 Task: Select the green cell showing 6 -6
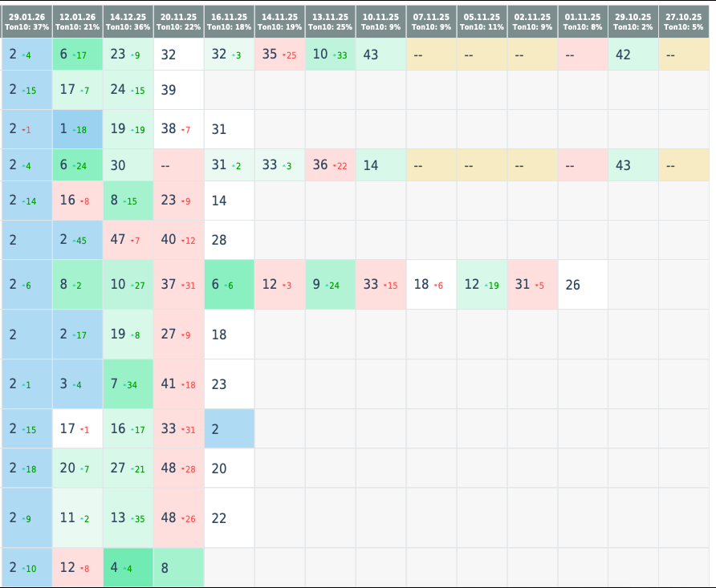(x=230, y=285)
